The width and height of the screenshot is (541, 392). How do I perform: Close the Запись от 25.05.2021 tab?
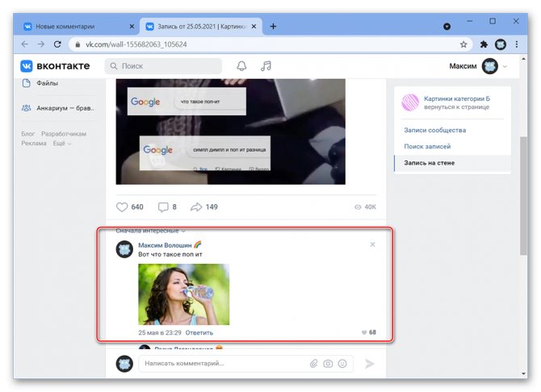(x=254, y=27)
